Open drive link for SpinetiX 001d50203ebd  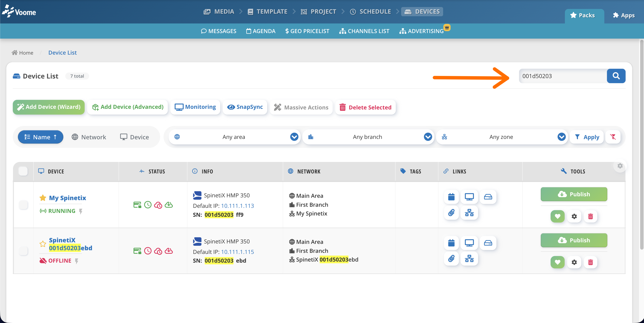pos(488,243)
